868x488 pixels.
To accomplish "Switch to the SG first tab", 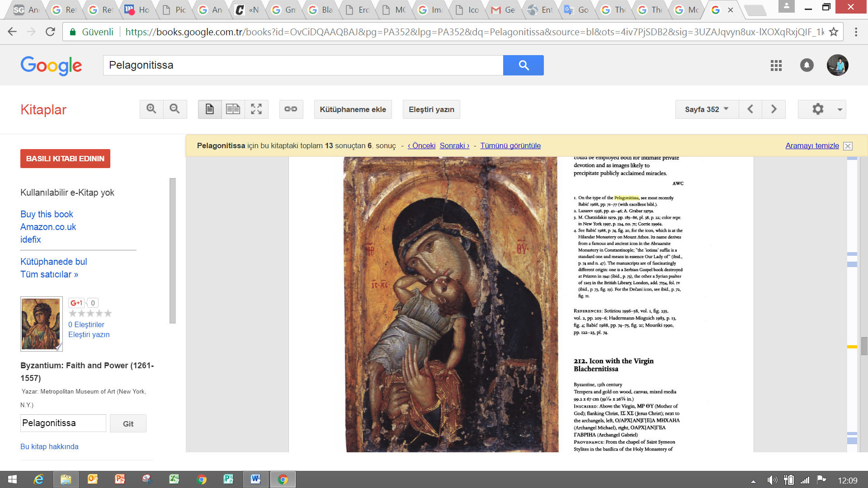I will click(26, 10).
